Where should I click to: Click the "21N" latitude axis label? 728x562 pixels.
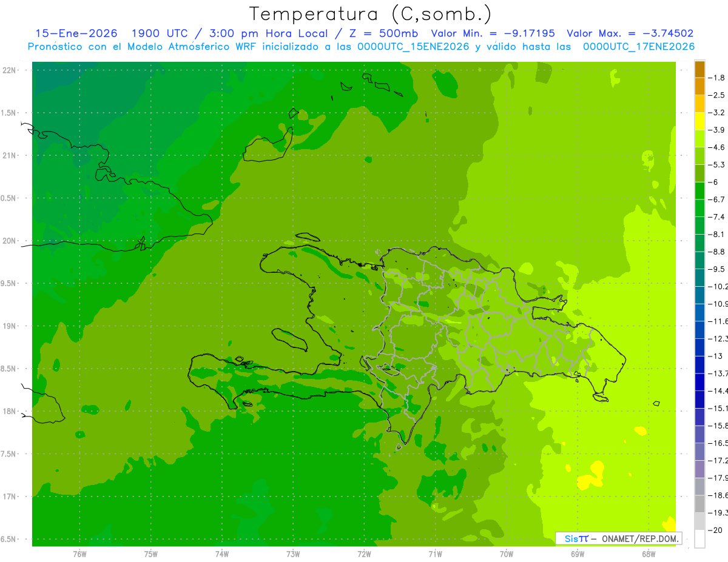click(x=10, y=155)
